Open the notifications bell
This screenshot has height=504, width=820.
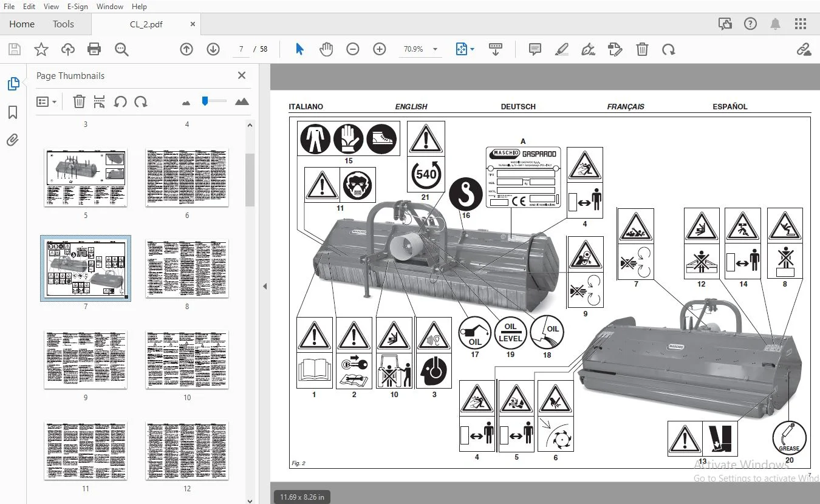coord(776,24)
